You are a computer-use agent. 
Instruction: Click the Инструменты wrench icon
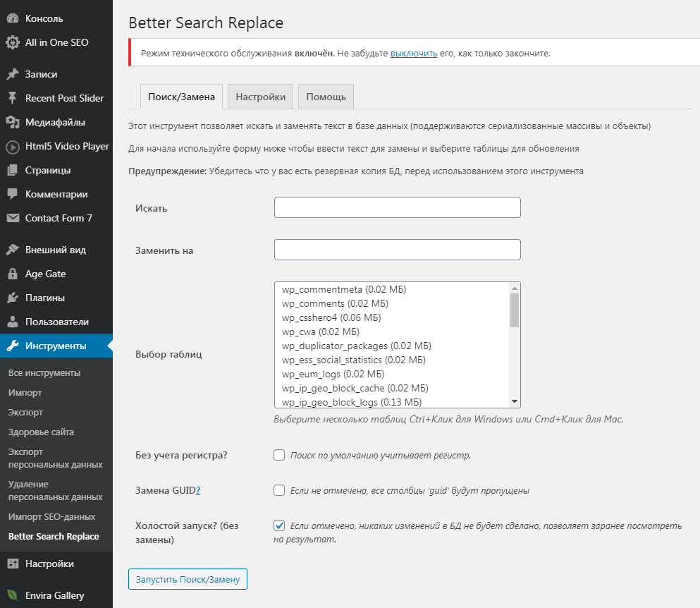(13, 346)
